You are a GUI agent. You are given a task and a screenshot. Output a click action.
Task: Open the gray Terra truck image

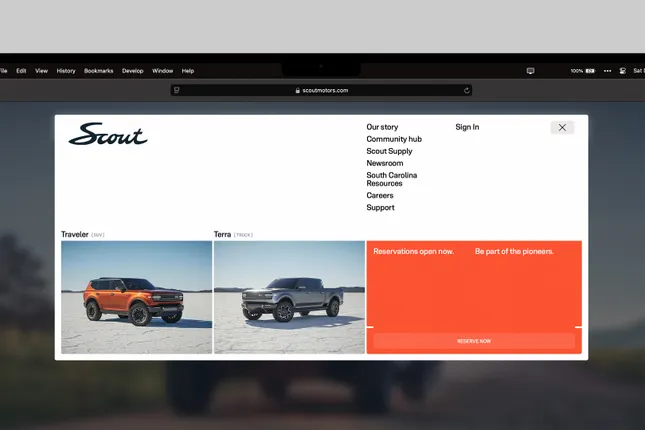tap(289, 297)
